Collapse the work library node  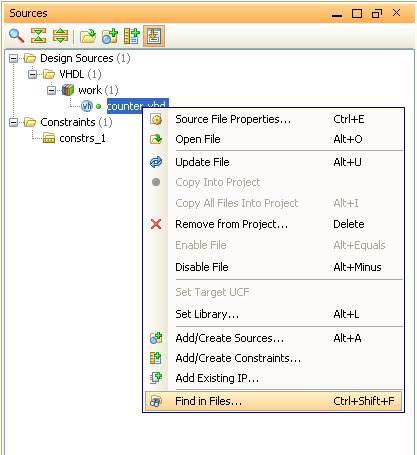(x=51, y=90)
